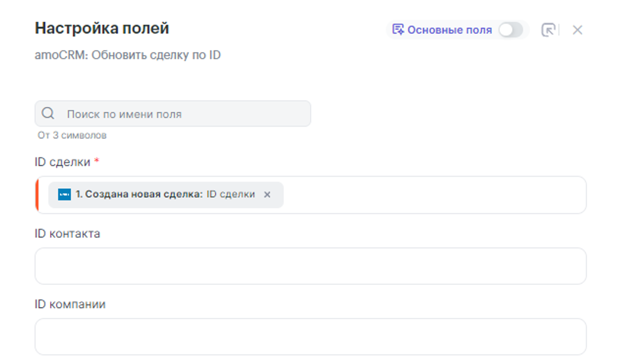619x364 pixels.
Task: Close the Настройка полей panel
Action: pos(577,30)
